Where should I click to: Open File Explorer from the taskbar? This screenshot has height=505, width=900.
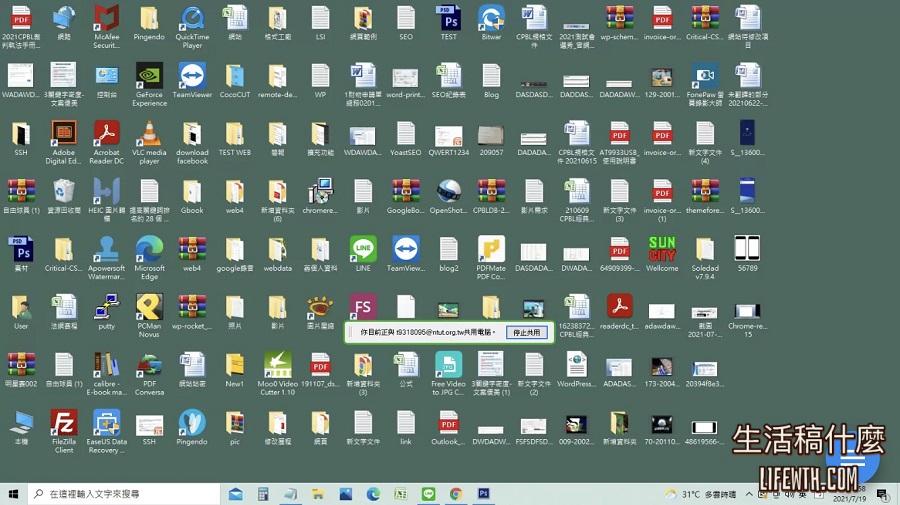(318, 494)
